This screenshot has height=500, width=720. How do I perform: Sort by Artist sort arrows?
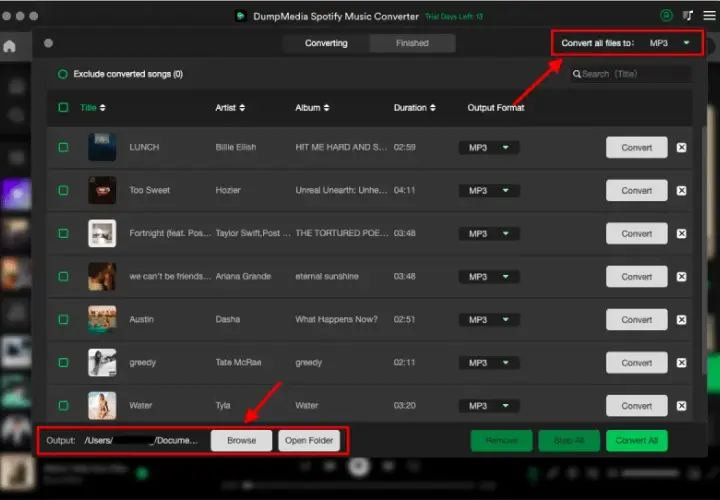[242, 107]
